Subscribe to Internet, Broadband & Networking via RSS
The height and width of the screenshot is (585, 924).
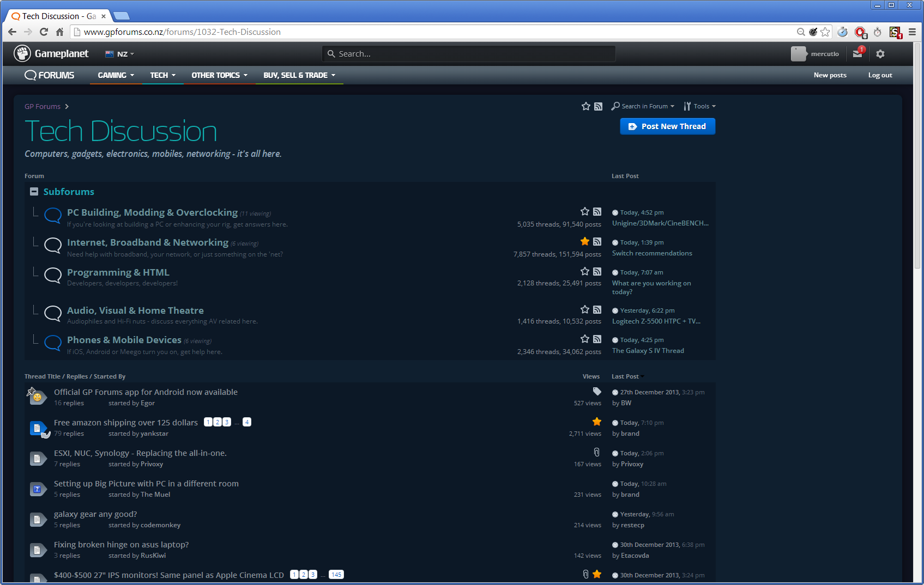click(x=597, y=241)
